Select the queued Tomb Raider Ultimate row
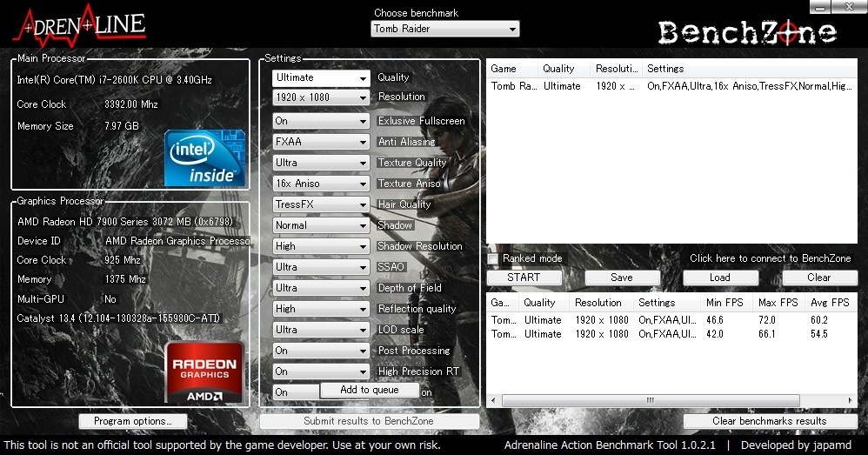The height and width of the screenshot is (455, 868). click(x=671, y=86)
